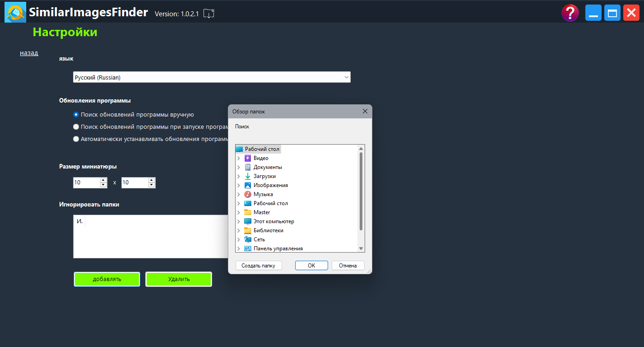Select the Библиотеки tree item label

click(269, 230)
